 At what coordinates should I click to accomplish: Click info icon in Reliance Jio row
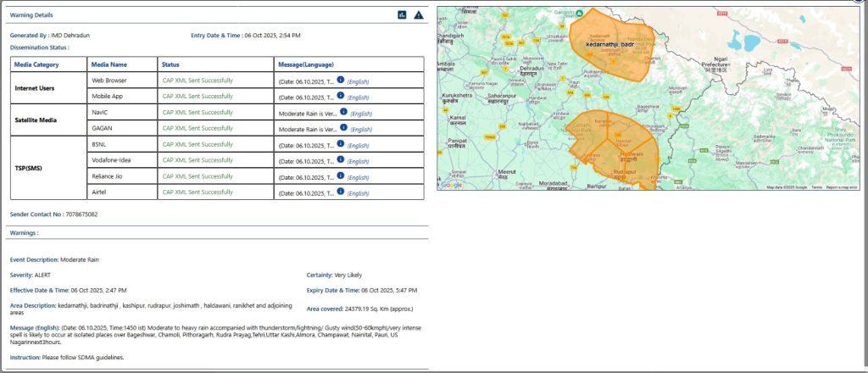coord(341,175)
